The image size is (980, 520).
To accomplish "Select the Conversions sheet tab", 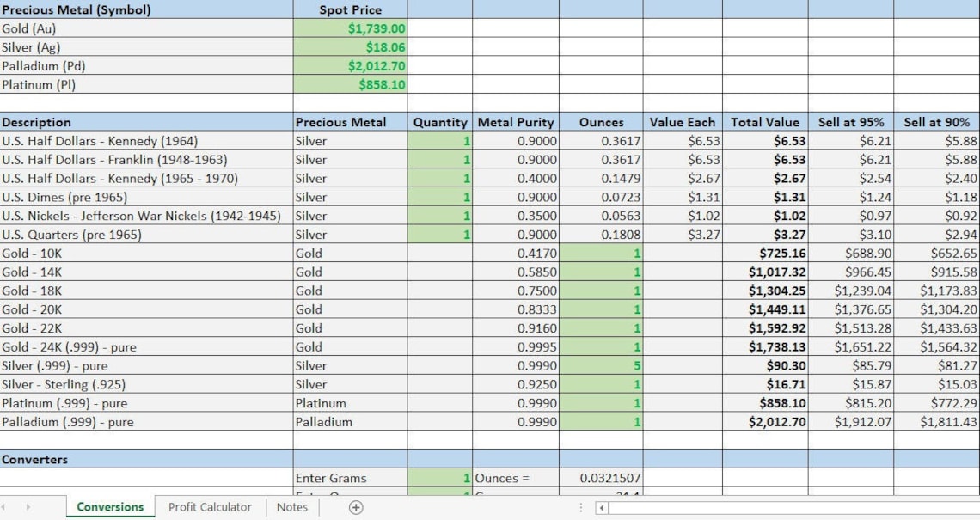I will click(110, 507).
